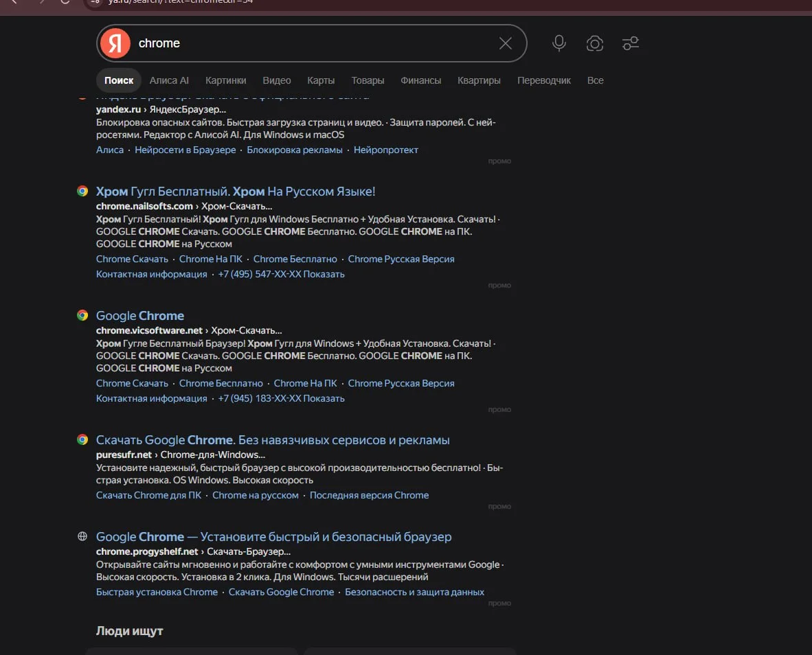This screenshot has height=655, width=812.
Task: Open image search camera icon
Action: tap(594, 43)
